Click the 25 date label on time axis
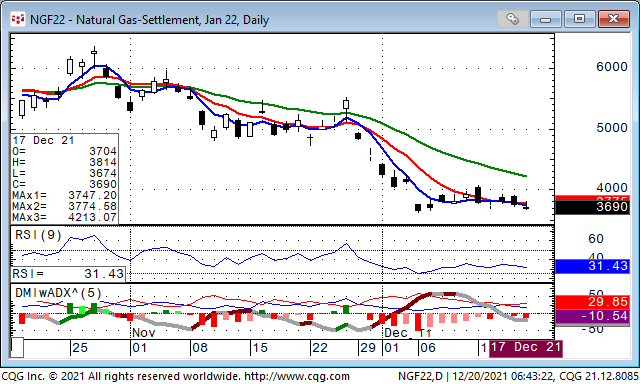640x384 pixels. click(80, 348)
